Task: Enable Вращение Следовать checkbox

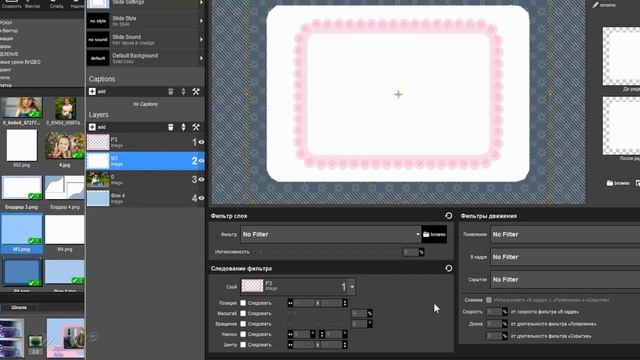Action: (x=243, y=324)
